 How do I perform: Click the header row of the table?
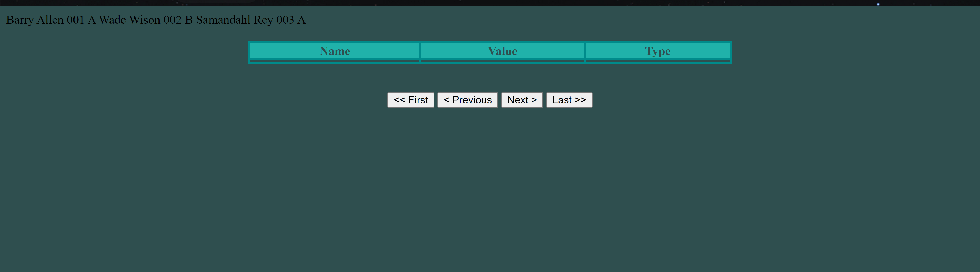490,51
